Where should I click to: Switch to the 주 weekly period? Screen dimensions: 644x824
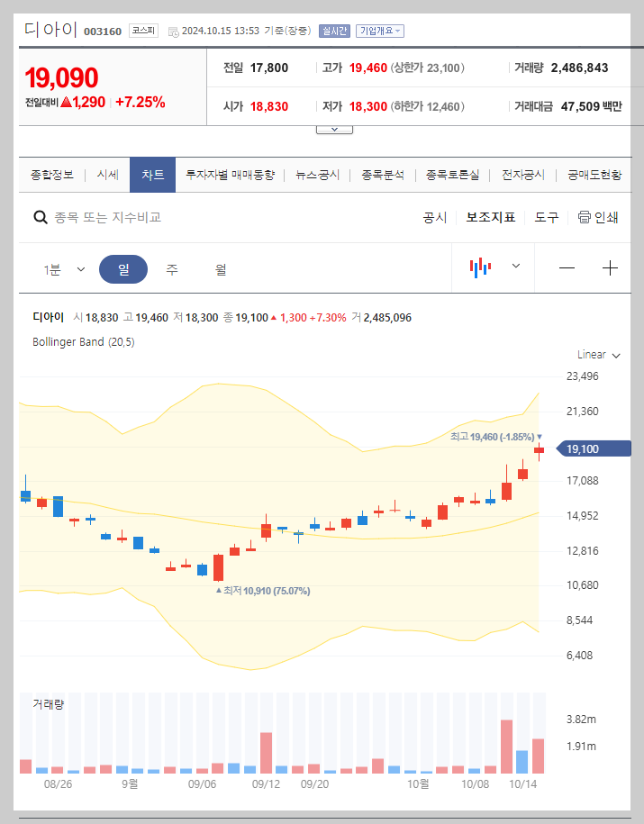tap(170, 267)
